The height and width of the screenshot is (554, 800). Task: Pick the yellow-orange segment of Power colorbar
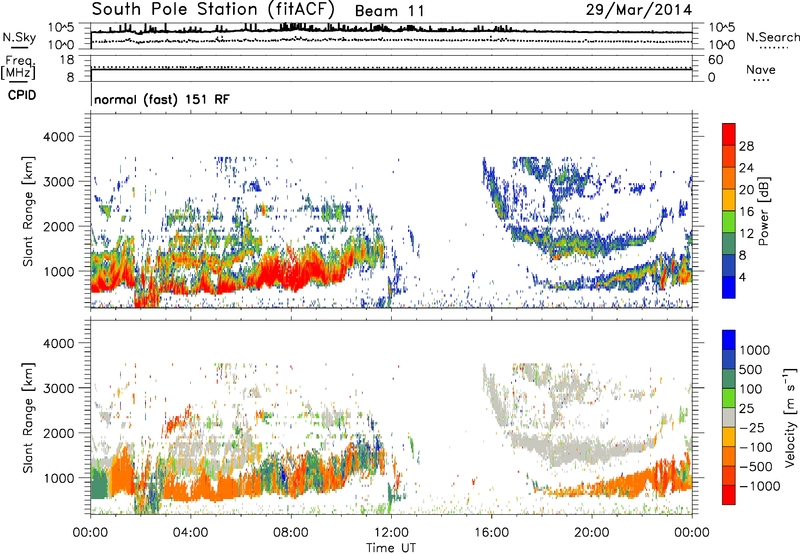point(729,200)
